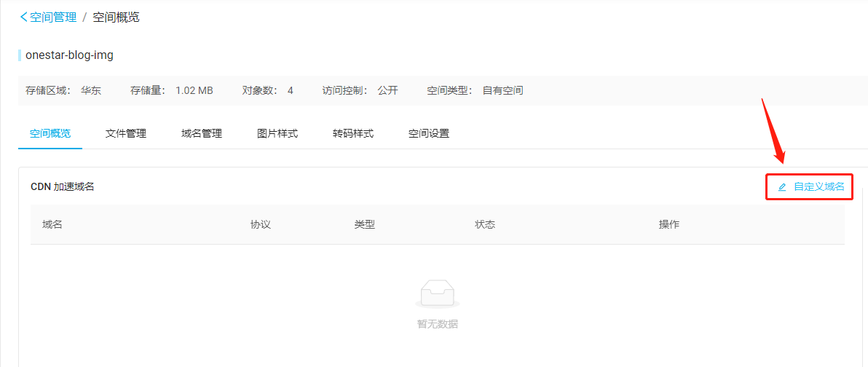Screen dimensions: 868x367
Task: Click the 空间概览 breadcrumb text
Action: point(116,17)
